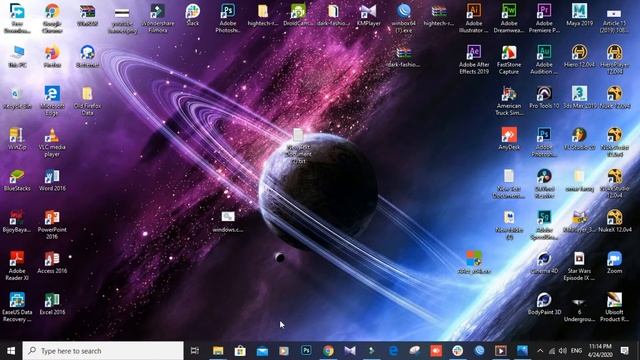Open AnyDesk desktop shortcut

coord(509,138)
